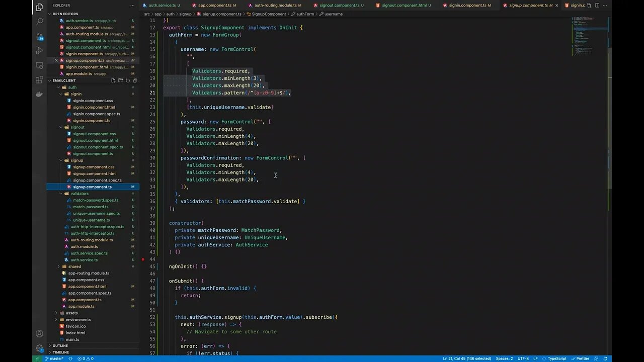Open errors and warnings problems panel
Image resolution: width=644 pixels, height=362 pixels.
point(85,358)
